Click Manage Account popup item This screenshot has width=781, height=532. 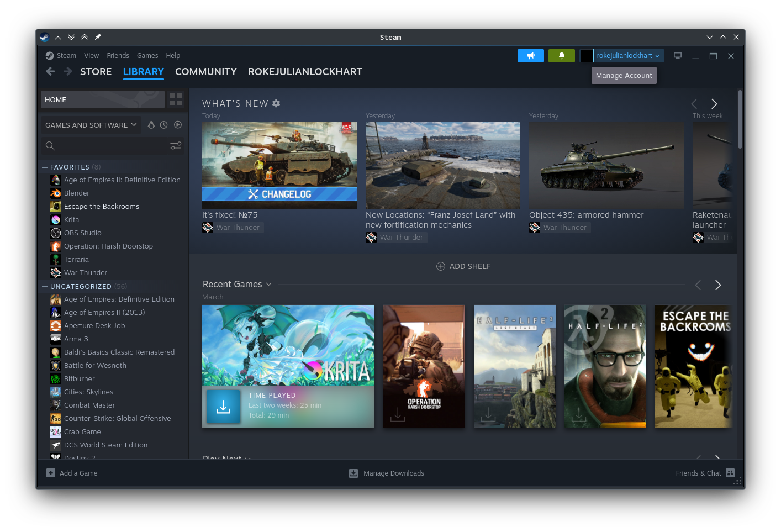[624, 76]
